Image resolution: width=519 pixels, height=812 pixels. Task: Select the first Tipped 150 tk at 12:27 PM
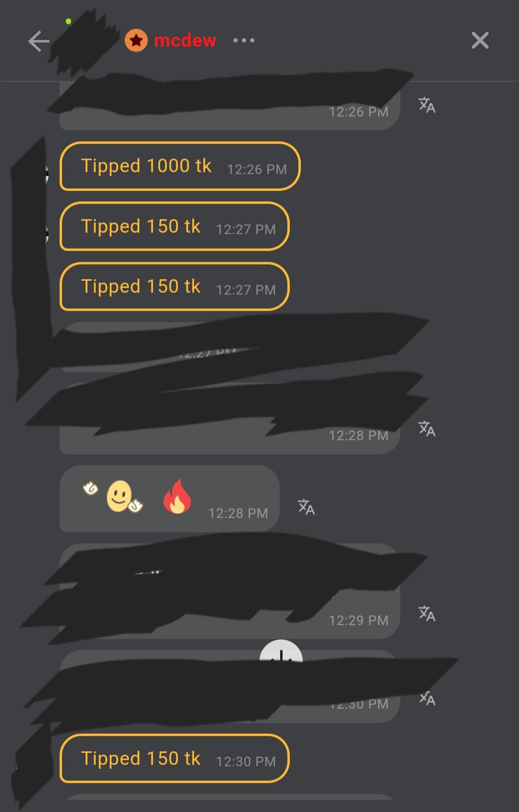174,226
